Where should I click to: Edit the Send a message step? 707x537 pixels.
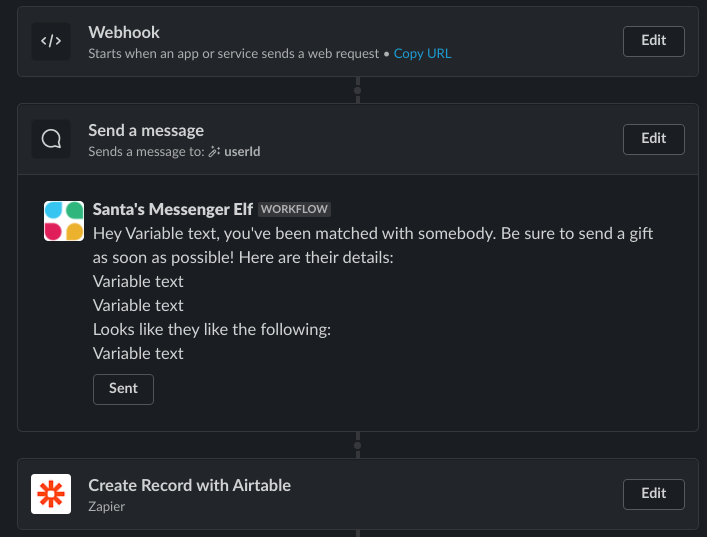pyautogui.click(x=653, y=139)
